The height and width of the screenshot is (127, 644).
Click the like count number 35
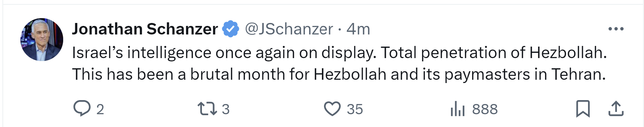coord(355,109)
